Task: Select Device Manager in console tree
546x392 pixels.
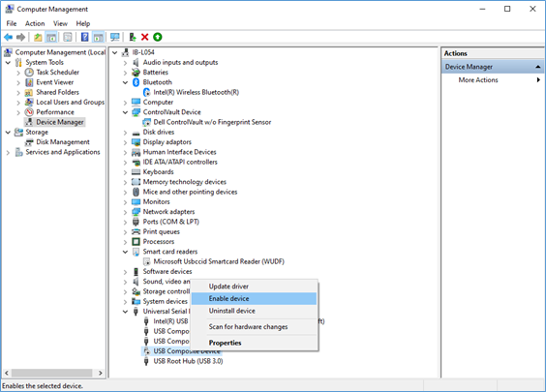Action: (60, 122)
